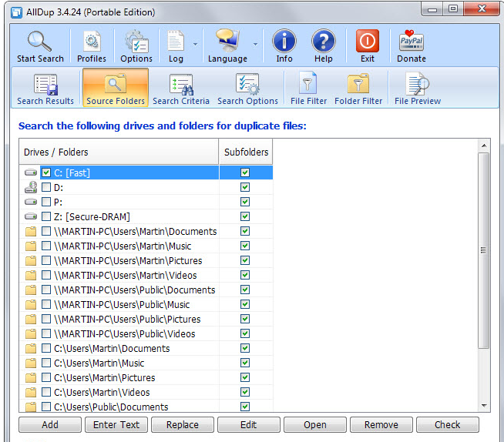Click the red Exit icon
Screen dimensions: 504x442
pyautogui.click(x=368, y=42)
